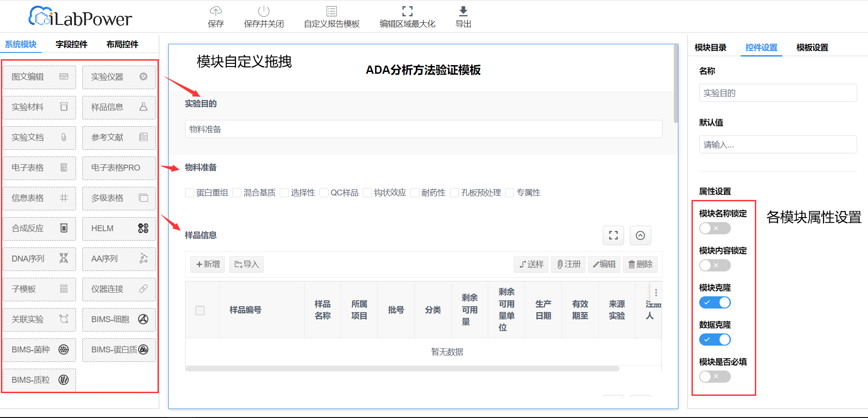Screen dimensions: 868x418
Task: Expand 样品信息 section to fullscreen
Action: [x=613, y=235]
